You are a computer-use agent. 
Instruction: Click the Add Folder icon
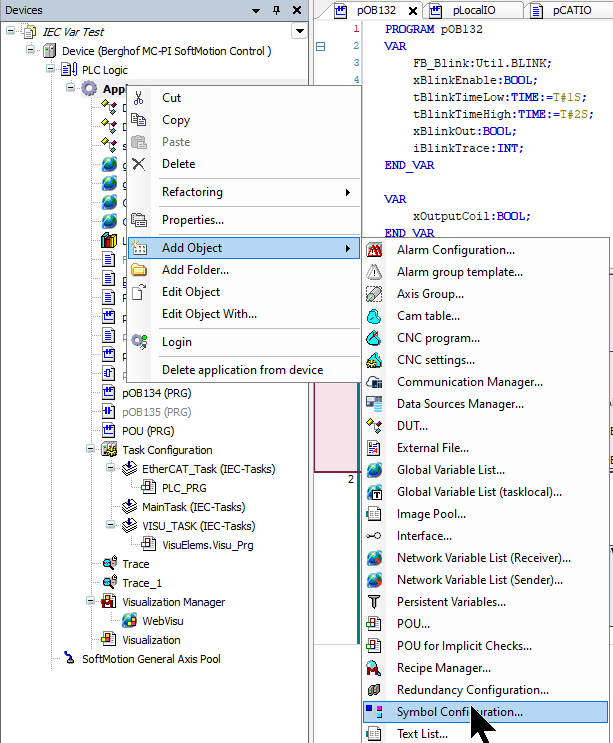(139, 270)
